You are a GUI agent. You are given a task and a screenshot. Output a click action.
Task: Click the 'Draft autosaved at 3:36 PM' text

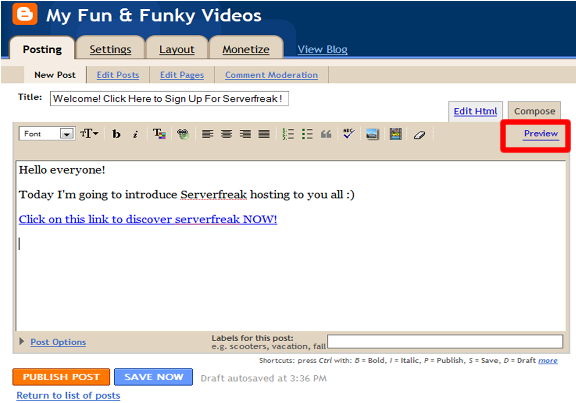(263, 378)
